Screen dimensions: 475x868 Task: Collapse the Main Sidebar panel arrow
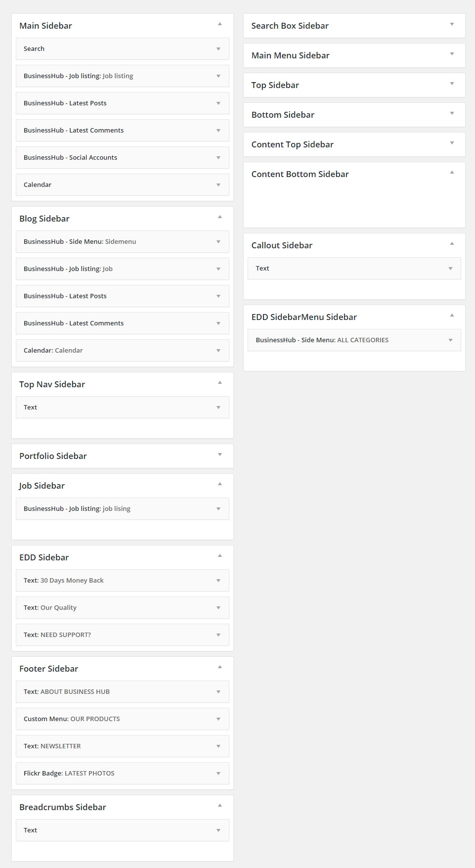coord(220,24)
